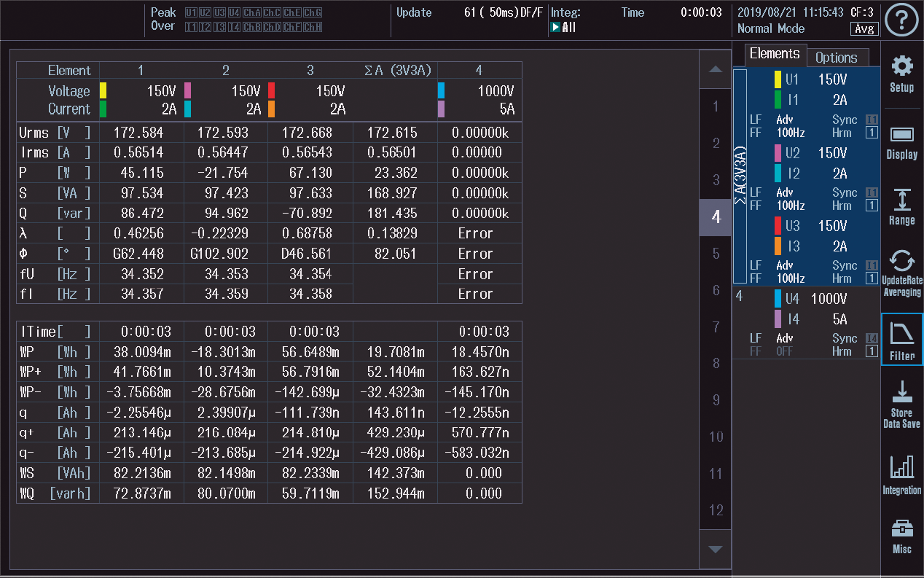The image size is (924, 578).
Task: Select display page 12
Action: pyautogui.click(x=716, y=510)
